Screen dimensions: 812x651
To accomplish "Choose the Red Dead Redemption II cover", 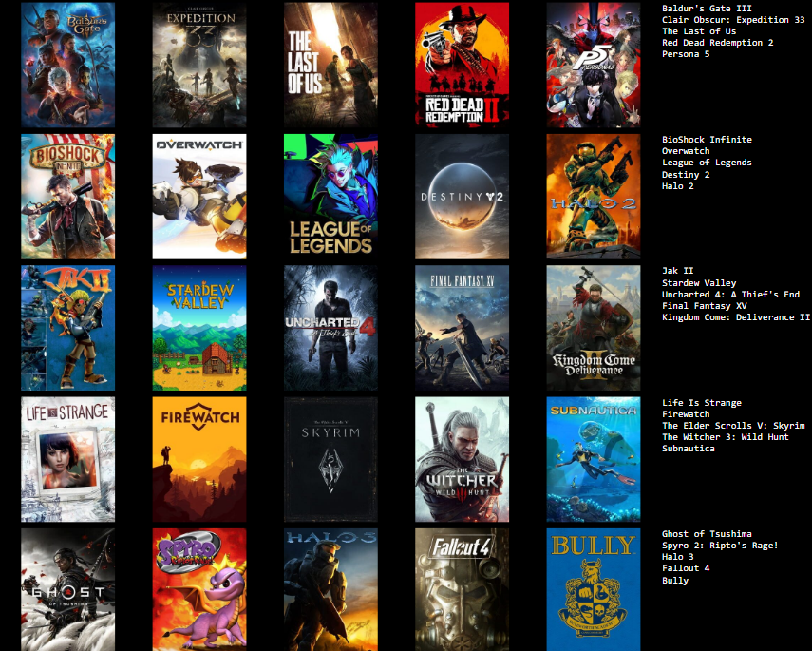I will pyautogui.click(x=462, y=65).
